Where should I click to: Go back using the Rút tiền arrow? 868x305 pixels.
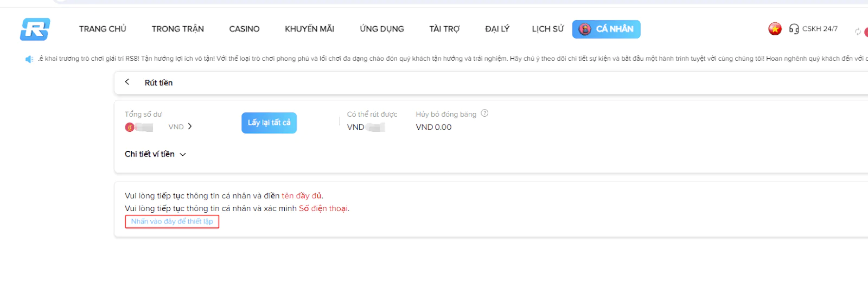127,82
